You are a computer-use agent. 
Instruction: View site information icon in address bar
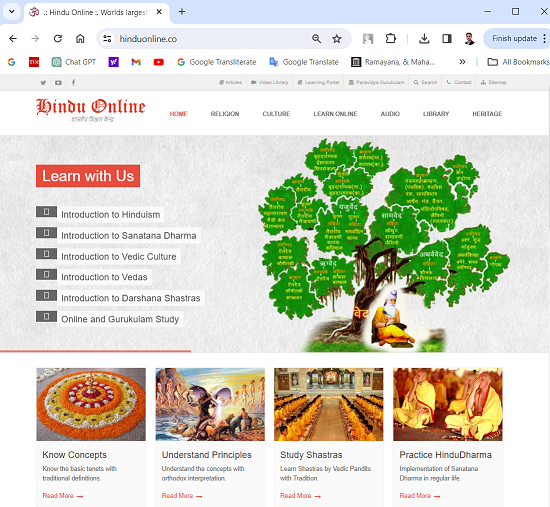107,39
